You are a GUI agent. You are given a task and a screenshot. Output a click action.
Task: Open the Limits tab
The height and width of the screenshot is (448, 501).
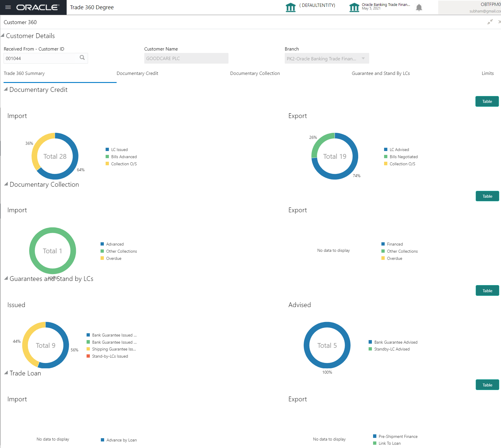[x=488, y=73]
